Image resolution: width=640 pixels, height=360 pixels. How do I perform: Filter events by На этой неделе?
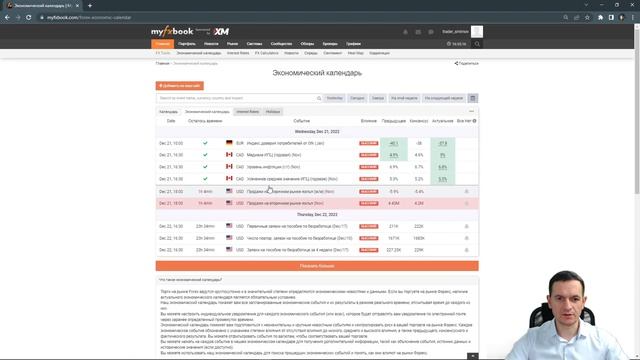click(x=404, y=98)
